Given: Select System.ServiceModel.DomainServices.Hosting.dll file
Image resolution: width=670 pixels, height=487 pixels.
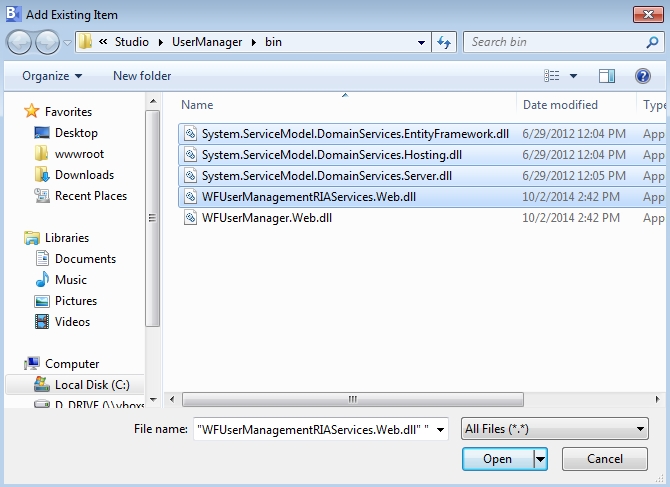Looking at the screenshot, I should (331, 155).
